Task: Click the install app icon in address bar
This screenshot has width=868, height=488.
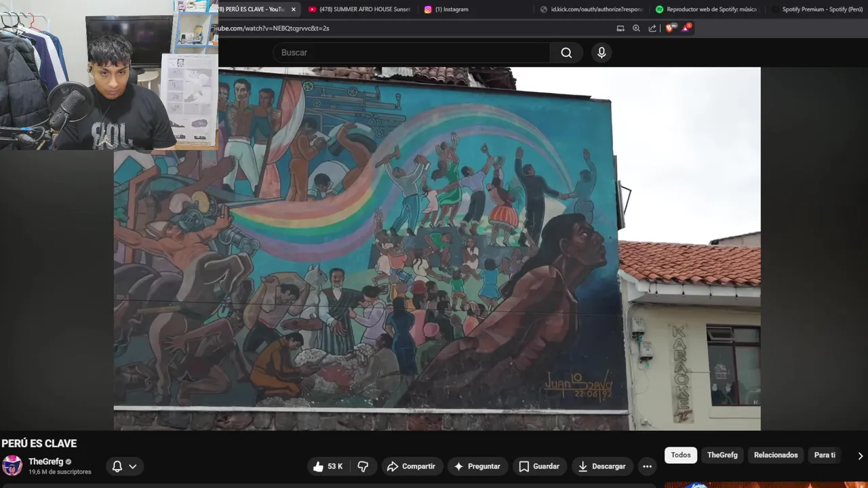Action: 620,28
